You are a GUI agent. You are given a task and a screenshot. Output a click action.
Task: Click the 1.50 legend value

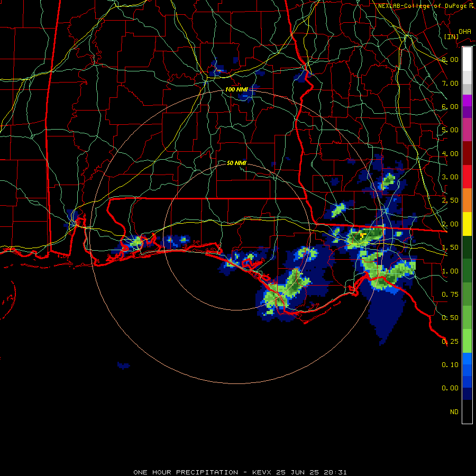(x=450, y=248)
